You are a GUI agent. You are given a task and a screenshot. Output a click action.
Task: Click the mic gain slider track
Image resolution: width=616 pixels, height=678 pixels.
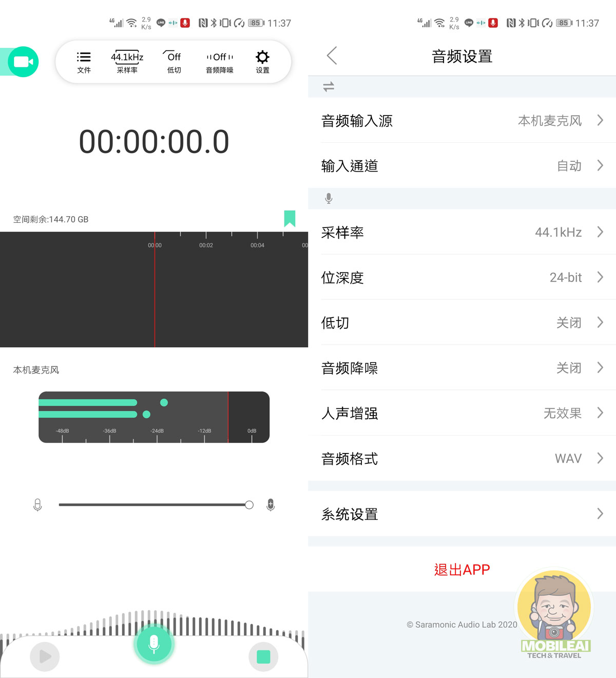pyautogui.click(x=154, y=505)
